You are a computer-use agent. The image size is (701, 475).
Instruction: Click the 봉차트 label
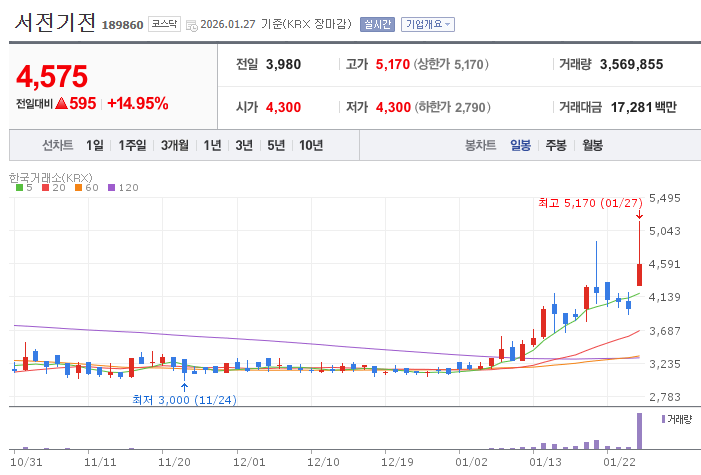point(481,145)
